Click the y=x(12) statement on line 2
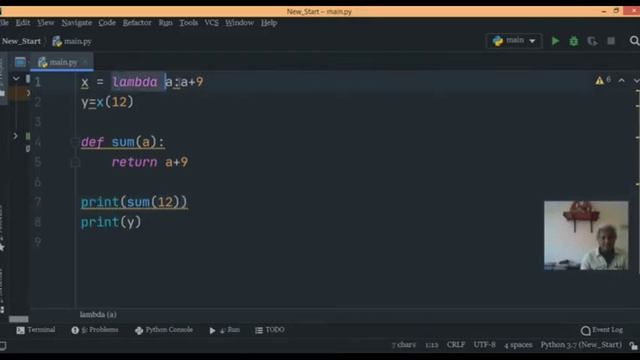Viewport: 640px width, 360px height. pyautogui.click(x=107, y=102)
